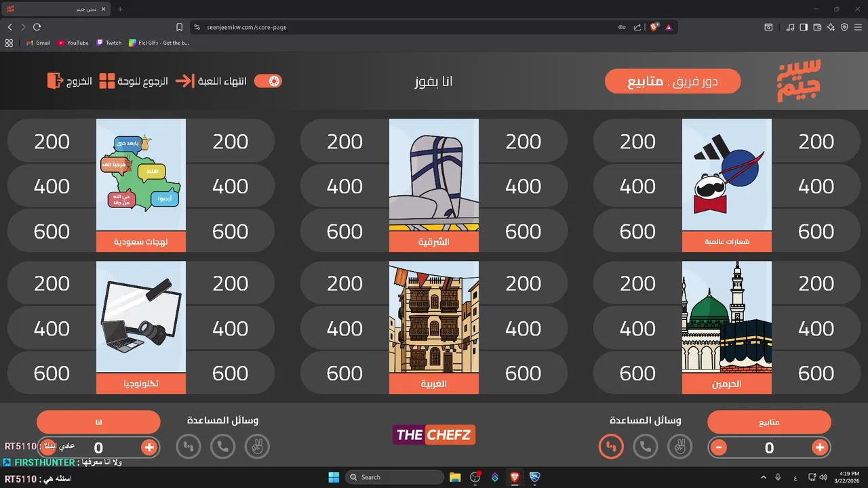
Task: Toggle the browser sidebar panel icon
Action: coord(804,27)
